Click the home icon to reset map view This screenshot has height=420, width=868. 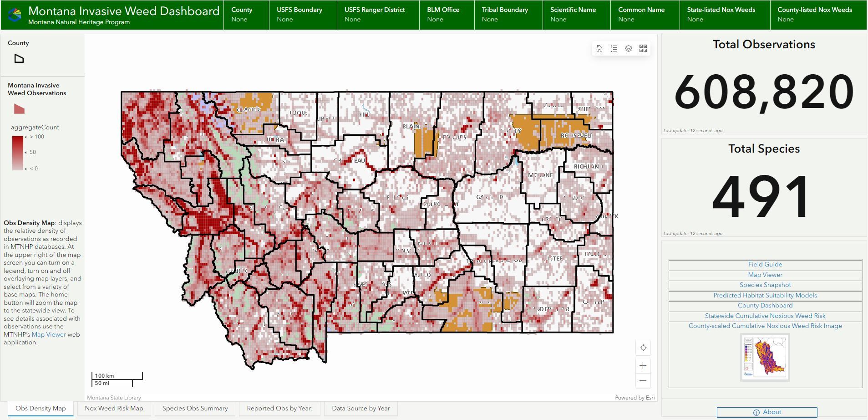(x=599, y=48)
